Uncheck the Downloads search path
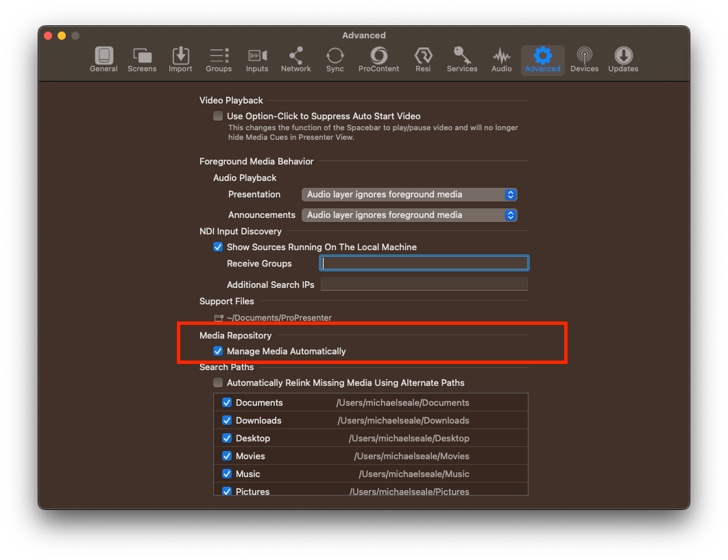The width and height of the screenshot is (728, 560). pyautogui.click(x=227, y=420)
